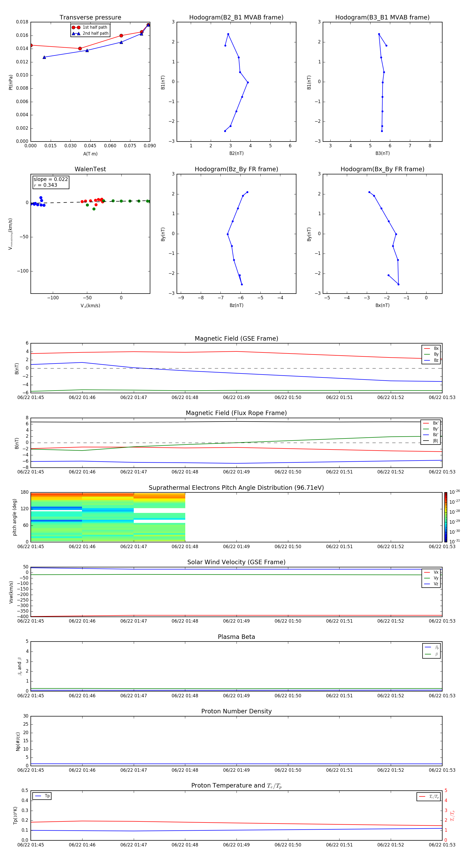
Task: Click the Suprathermal Electrons Pitch Angle Distribution title
Action: point(236,488)
